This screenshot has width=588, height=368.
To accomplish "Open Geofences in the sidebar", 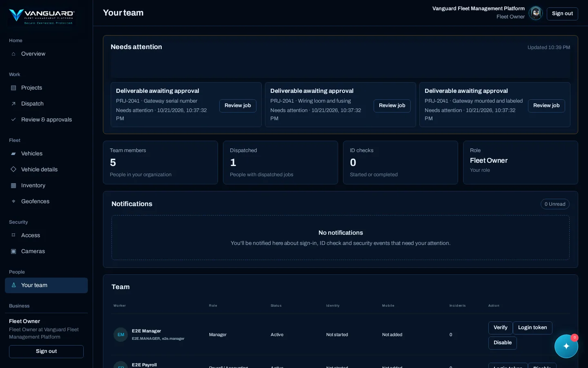I will [x=46, y=202].
